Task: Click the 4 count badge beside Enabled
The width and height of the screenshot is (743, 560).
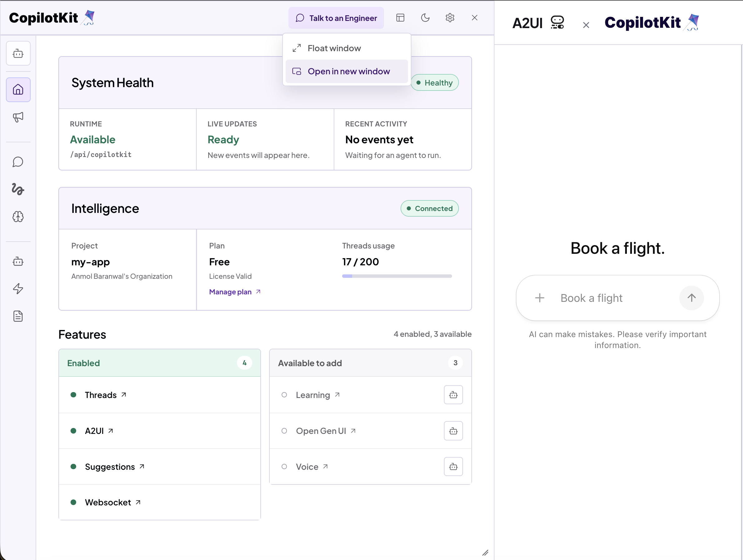Action: pos(244,363)
